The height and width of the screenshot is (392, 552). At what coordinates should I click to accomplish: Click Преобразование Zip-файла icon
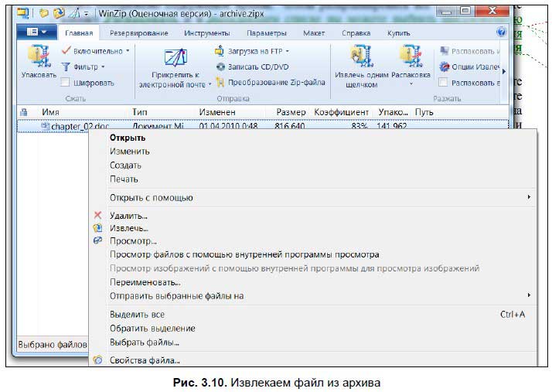point(220,82)
